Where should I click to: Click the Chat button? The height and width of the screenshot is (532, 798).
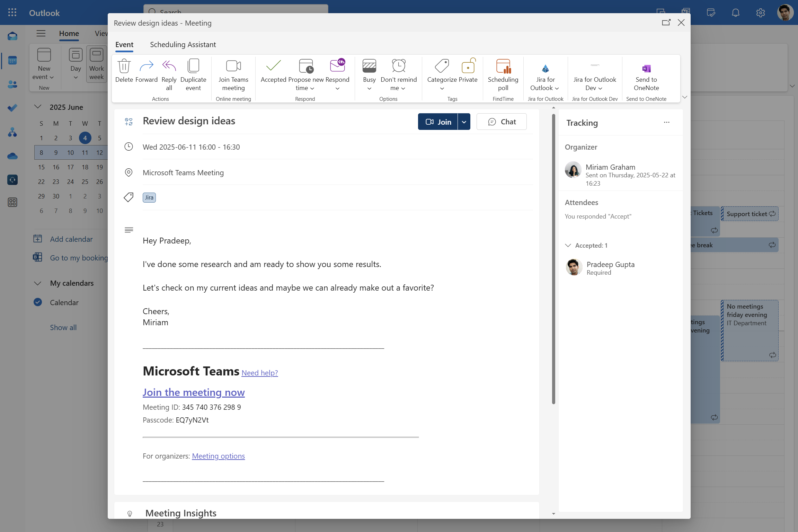(x=502, y=122)
